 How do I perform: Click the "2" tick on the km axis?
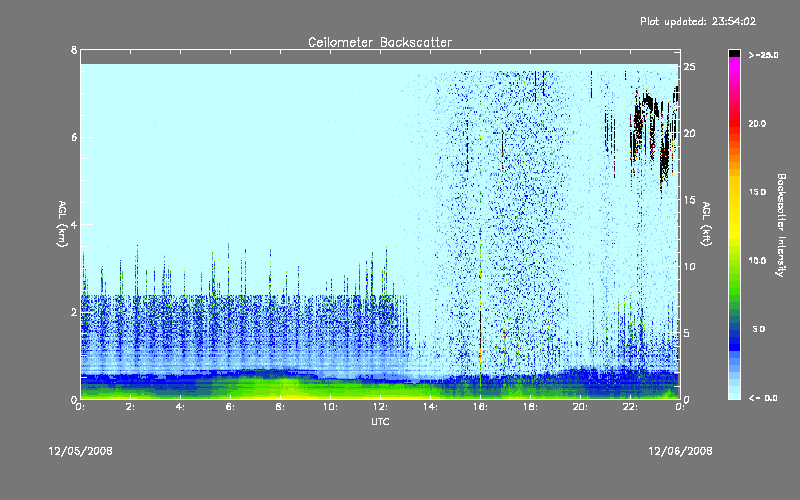74,312
